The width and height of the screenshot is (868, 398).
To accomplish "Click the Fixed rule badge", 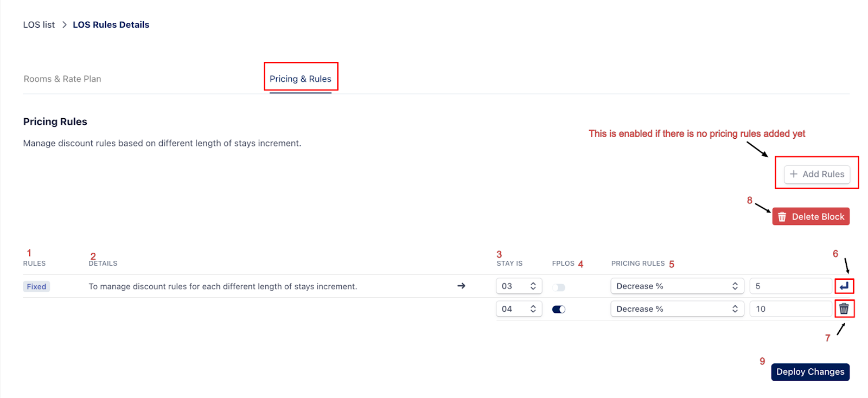I will coord(36,287).
